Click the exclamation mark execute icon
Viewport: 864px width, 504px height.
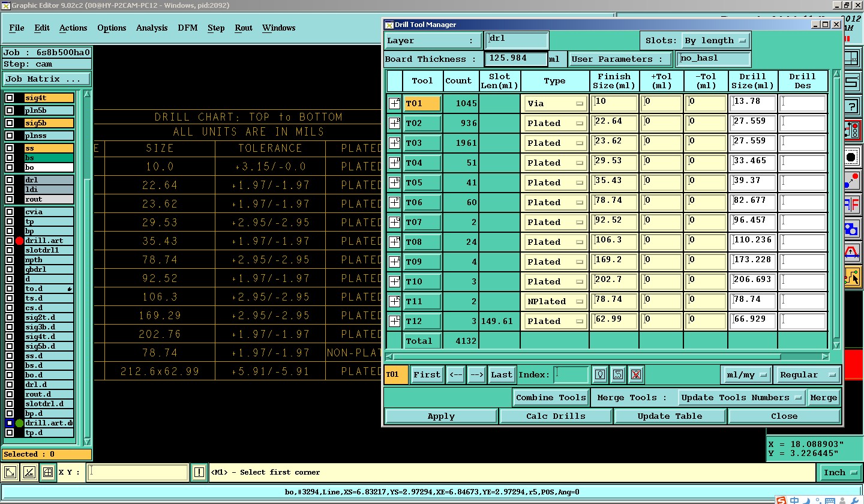199,473
